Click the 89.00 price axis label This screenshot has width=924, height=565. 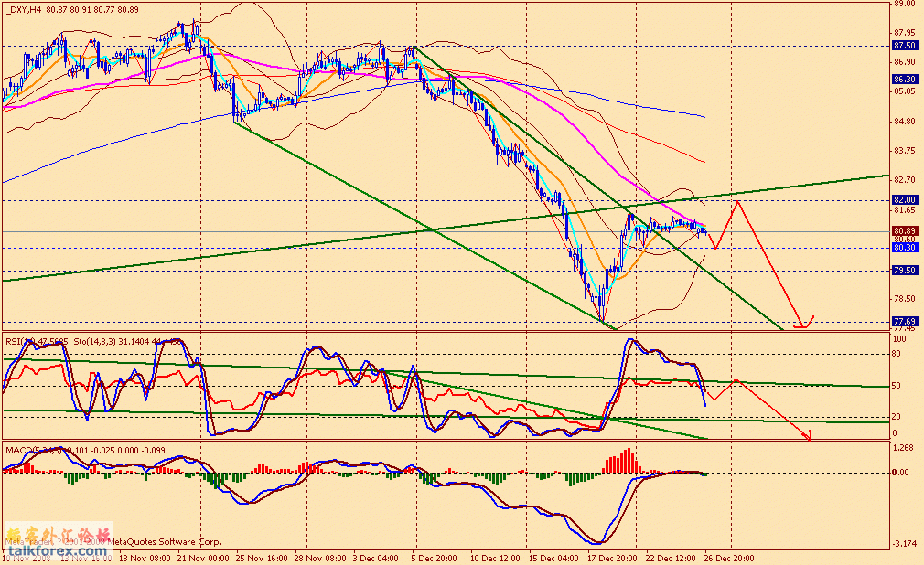coord(905,4)
